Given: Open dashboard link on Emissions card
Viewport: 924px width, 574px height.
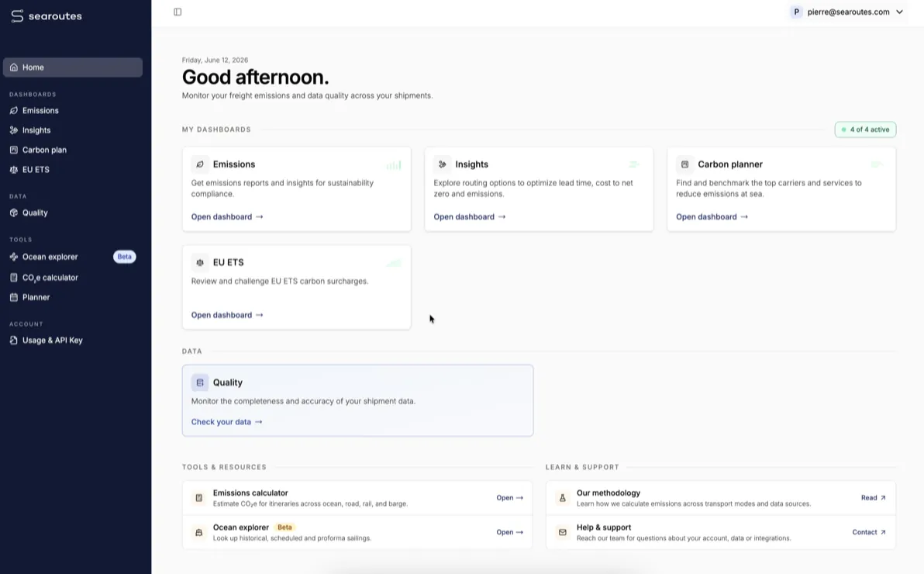Looking at the screenshot, I should click(x=227, y=217).
